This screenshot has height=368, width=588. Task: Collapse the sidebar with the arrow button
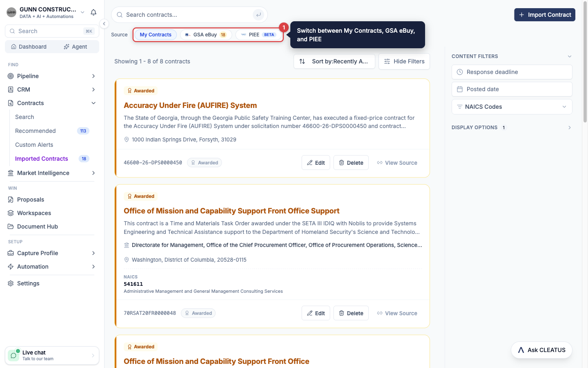104,24
